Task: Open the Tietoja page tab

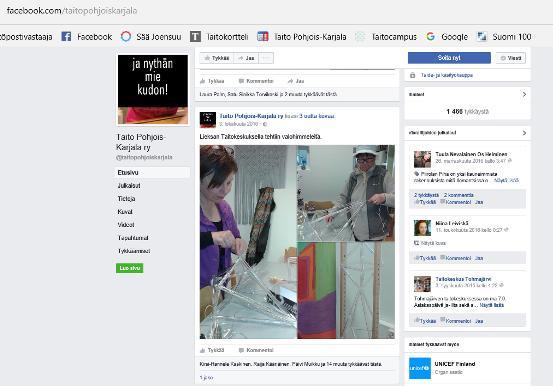Action: 126,199
